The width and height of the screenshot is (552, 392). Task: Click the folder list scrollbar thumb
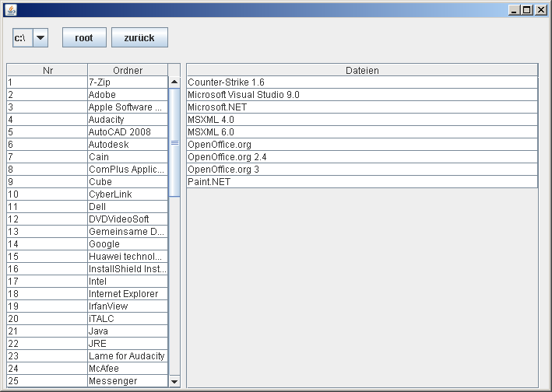pos(174,142)
